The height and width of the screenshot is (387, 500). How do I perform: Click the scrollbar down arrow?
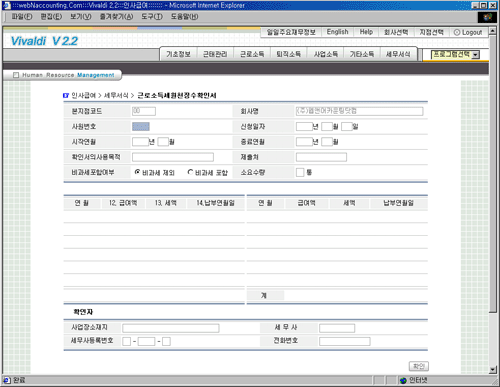tap(493, 369)
